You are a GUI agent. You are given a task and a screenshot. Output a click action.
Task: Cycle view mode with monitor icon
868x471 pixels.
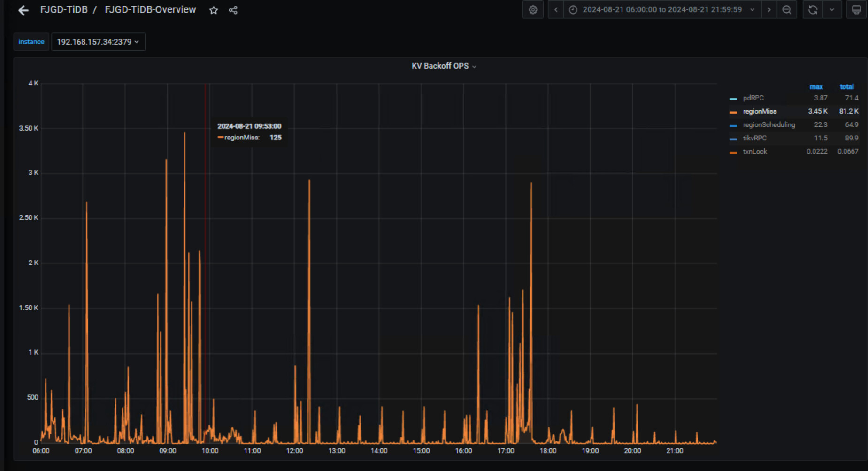tap(856, 10)
